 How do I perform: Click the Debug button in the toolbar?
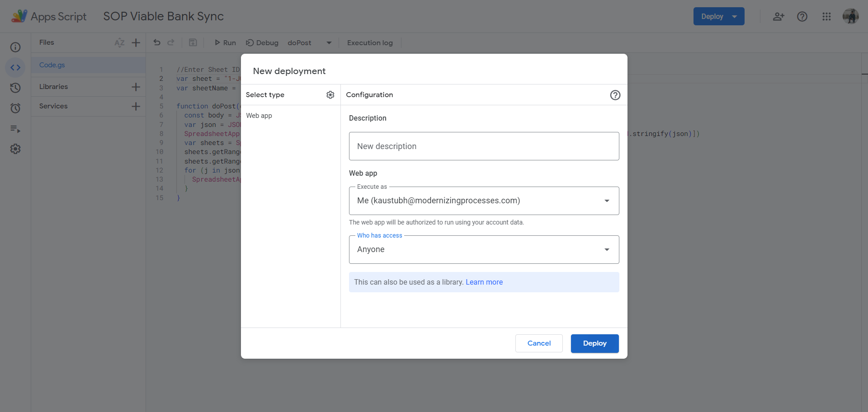pos(262,42)
